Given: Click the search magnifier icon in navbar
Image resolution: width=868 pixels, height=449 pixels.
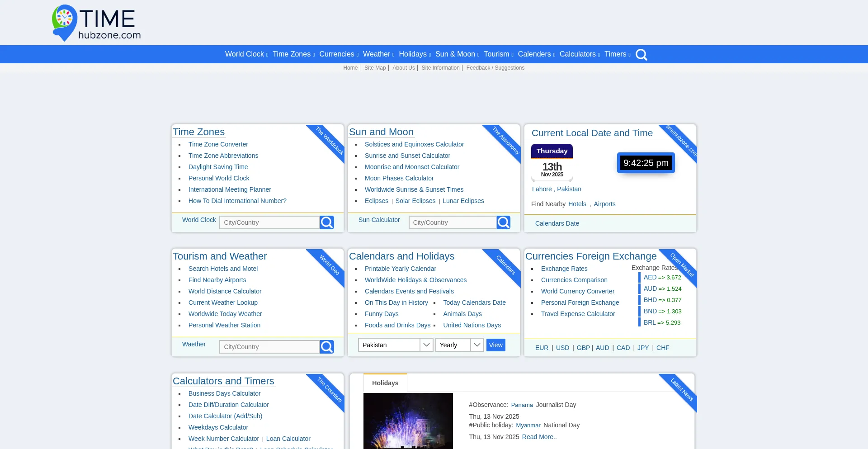Looking at the screenshot, I should [x=641, y=54].
